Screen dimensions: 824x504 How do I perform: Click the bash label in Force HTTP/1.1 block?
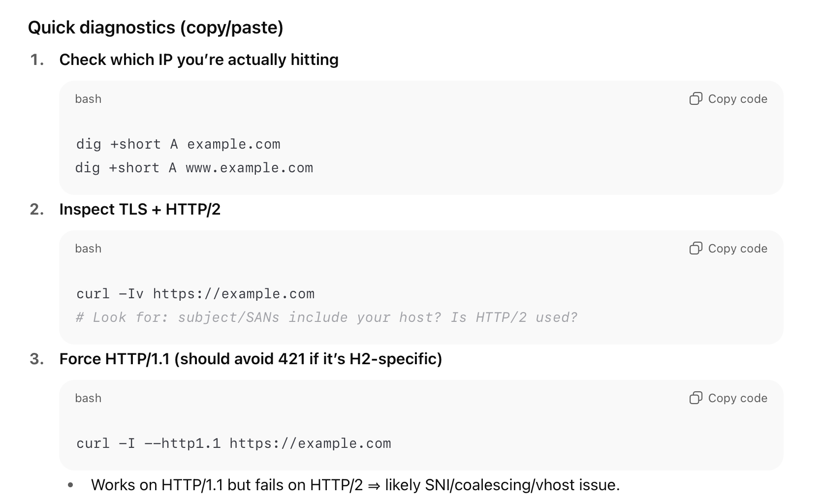(x=88, y=398)
